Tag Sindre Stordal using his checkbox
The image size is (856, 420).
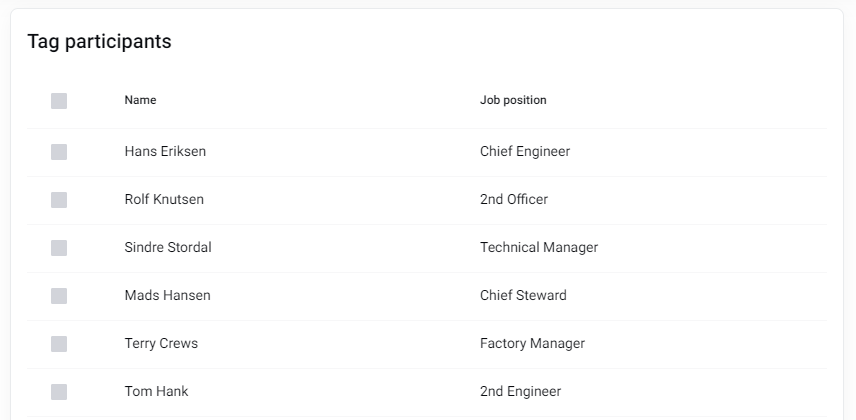[59, 248]
